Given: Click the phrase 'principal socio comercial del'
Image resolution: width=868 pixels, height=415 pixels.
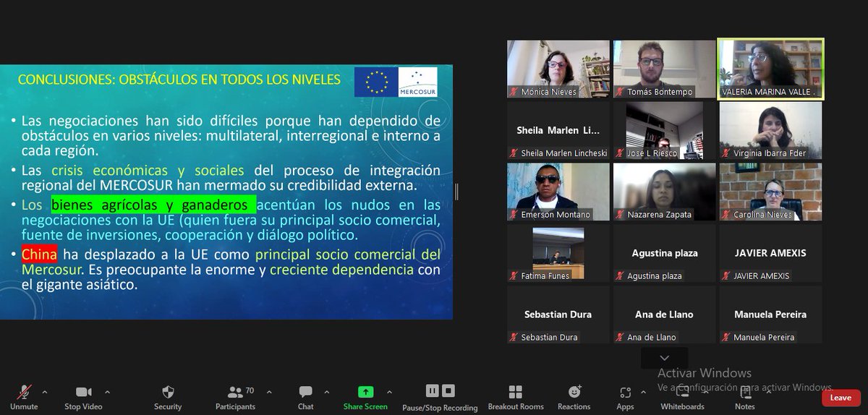Looking at the screenshot, I should tap(347, 254).
